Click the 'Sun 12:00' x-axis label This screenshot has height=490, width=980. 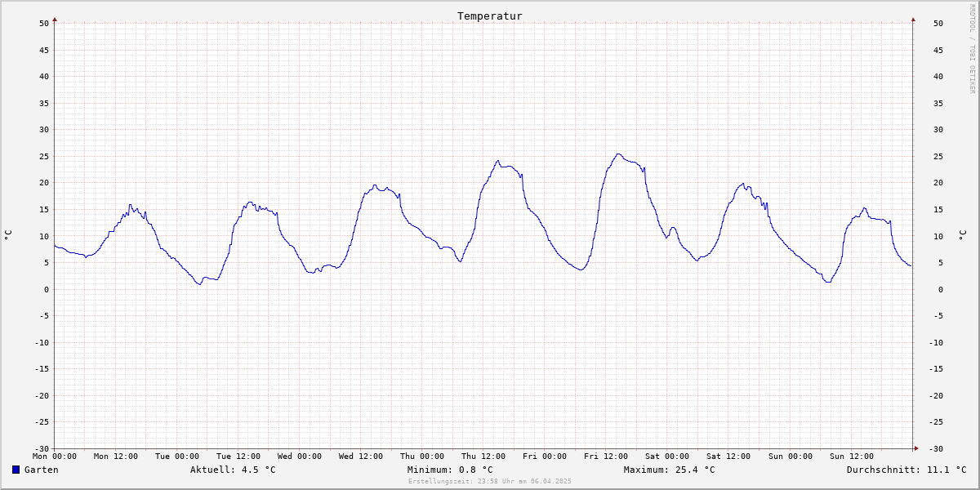pyautogui.click(x=851, y=457)
